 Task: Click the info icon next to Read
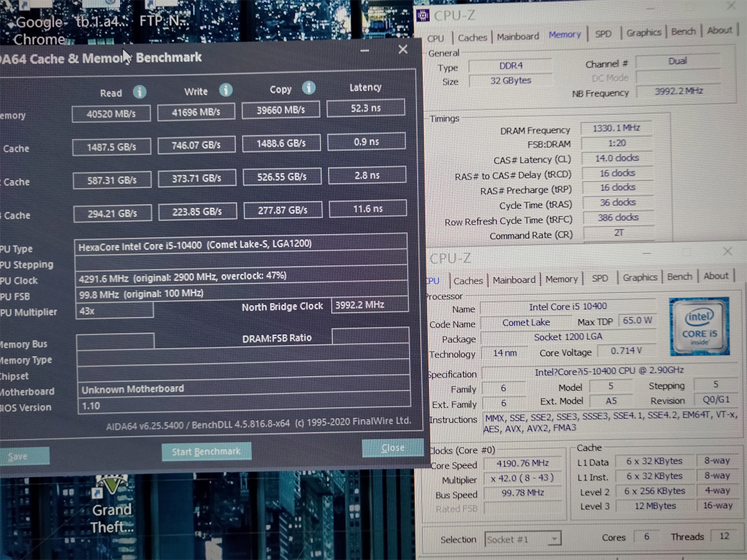(x=139, y=92)
